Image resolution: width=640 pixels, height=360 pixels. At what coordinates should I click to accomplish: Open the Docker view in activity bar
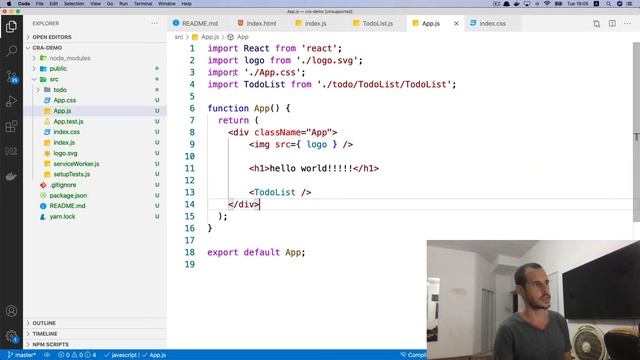click(11, 176)
